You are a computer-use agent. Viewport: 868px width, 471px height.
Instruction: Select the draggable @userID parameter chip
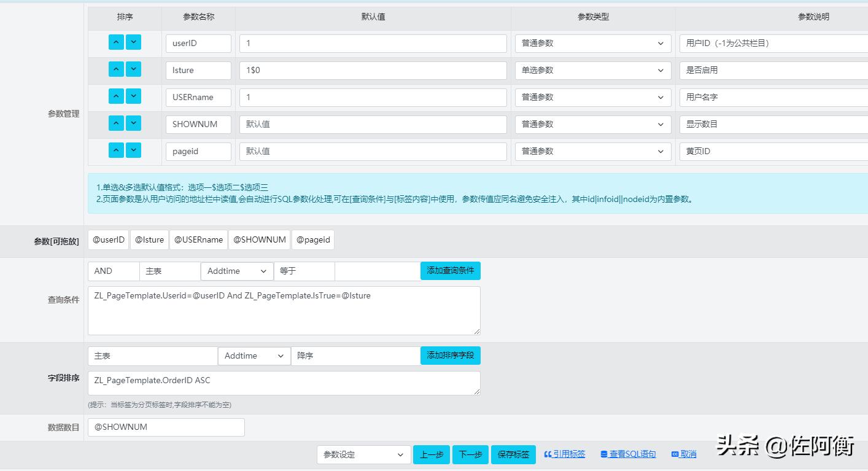pos(108,239)
